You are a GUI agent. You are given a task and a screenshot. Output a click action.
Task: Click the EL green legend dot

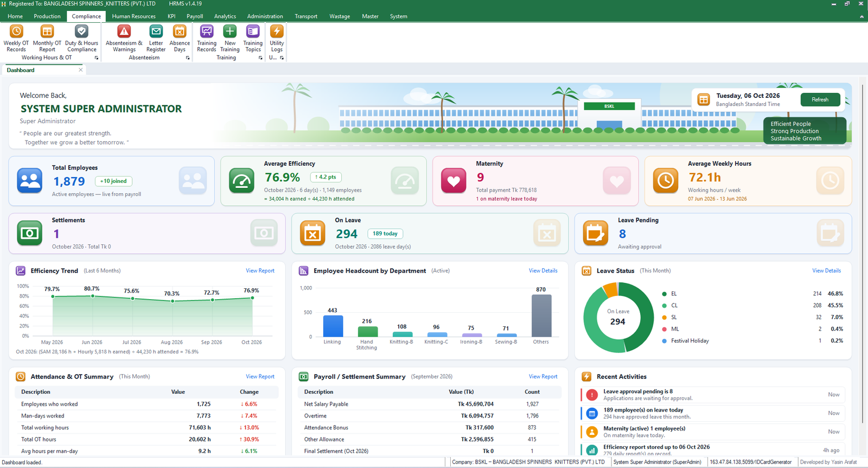[x=664, y=294]
